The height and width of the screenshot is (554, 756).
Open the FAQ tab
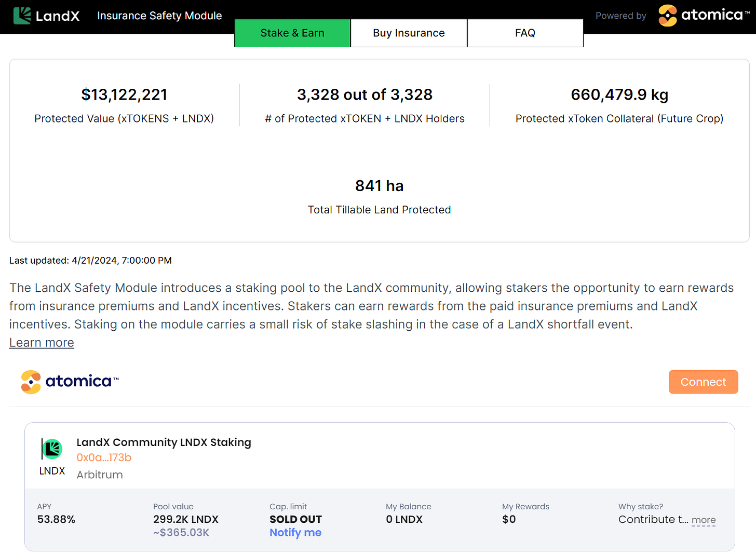coord(525,33)
